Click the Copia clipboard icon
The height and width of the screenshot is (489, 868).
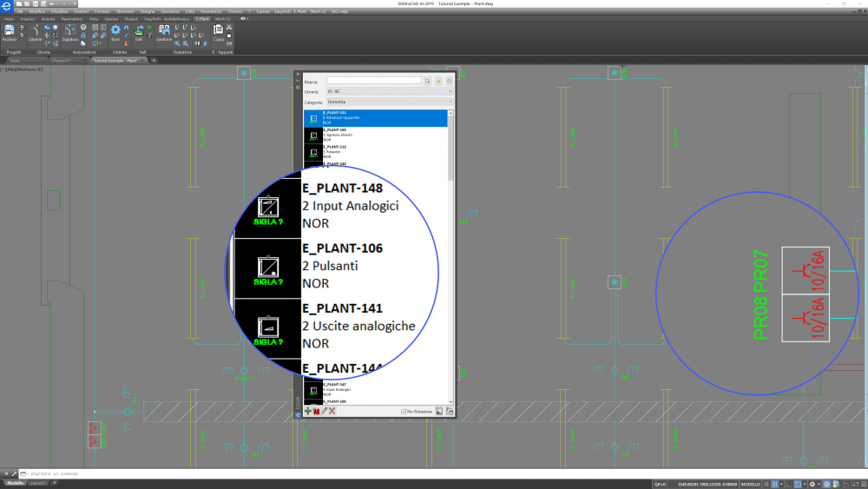tap(219, 33)
